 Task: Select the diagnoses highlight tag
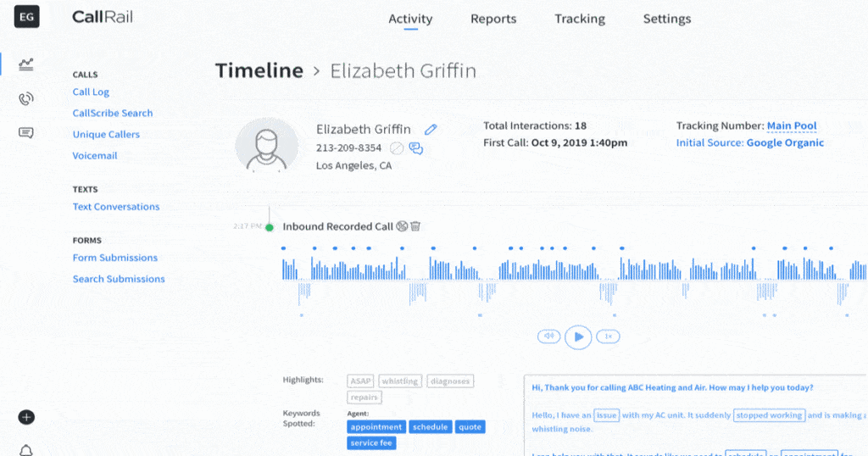coord(450,381)
